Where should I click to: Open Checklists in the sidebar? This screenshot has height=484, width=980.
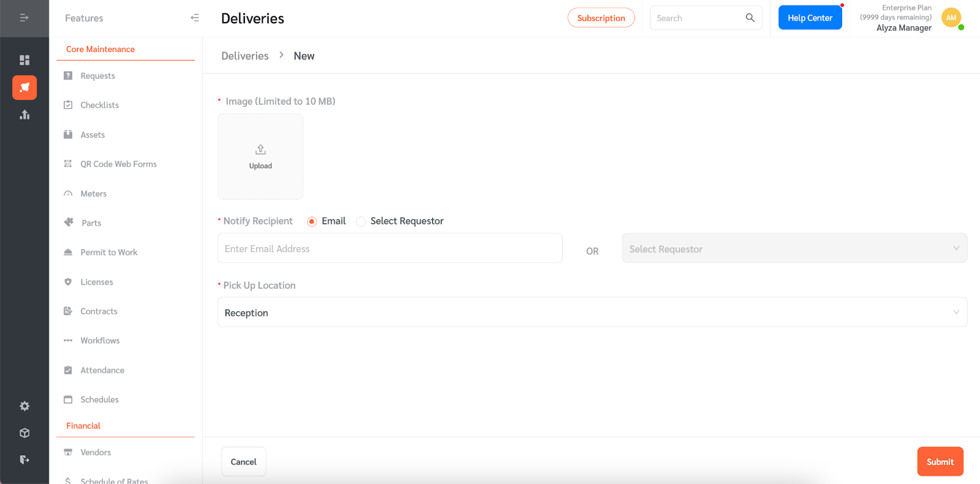99,105
